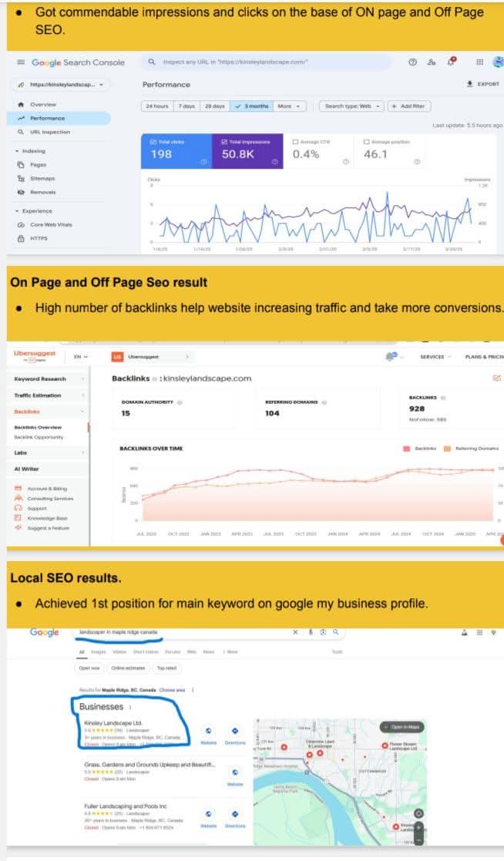Toggle Referring Domains legend color swatch
This screenshot has width=504, height=861.
click(447, 449)
